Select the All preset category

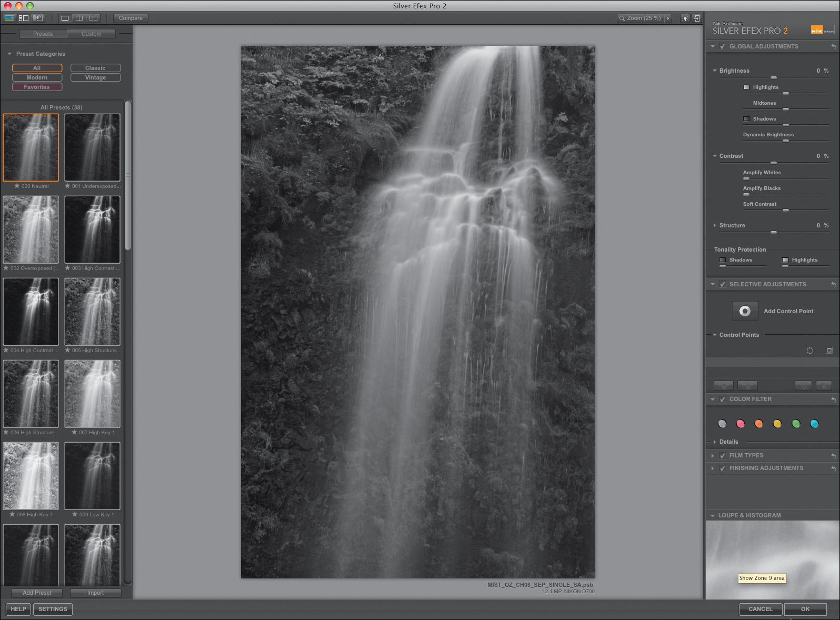click(x=37, y=68)
